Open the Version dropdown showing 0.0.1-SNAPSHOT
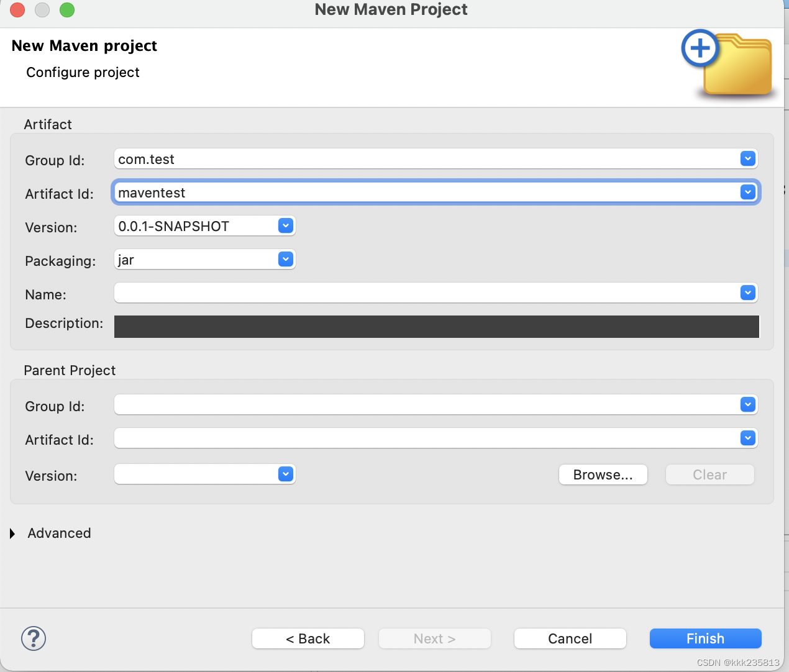The height and width of the screenshot is (672, 789). (x=285, y=225)
